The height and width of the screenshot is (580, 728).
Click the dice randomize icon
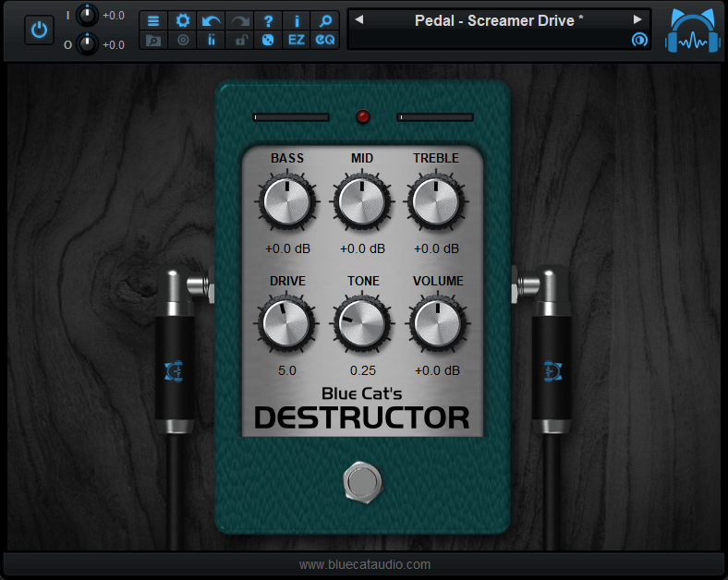click(x=268, y=40)
